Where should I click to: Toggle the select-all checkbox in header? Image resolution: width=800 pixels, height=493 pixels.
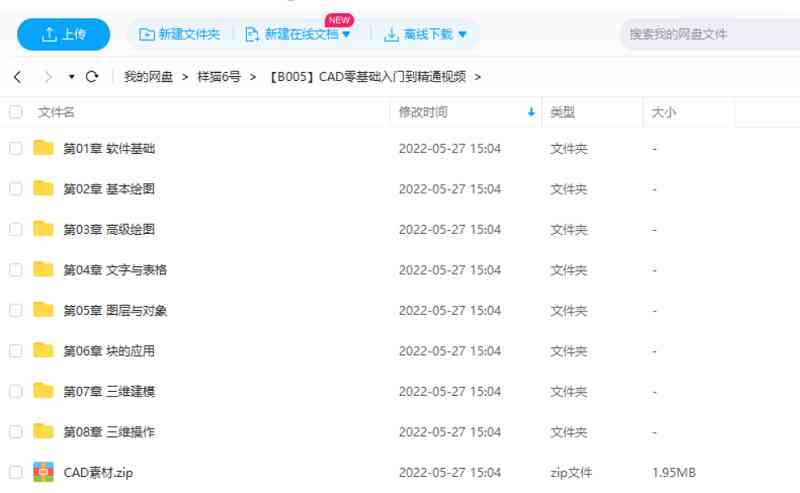point(15,113)
